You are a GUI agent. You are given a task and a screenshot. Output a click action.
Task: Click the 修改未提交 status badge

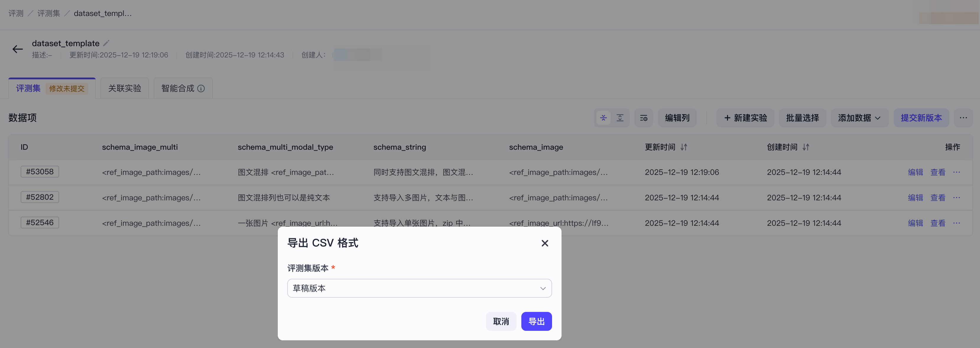[x=66, y=89]
